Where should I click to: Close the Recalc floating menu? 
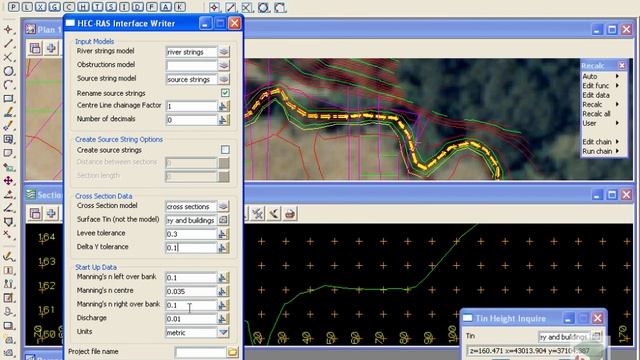tap(622, 65)
